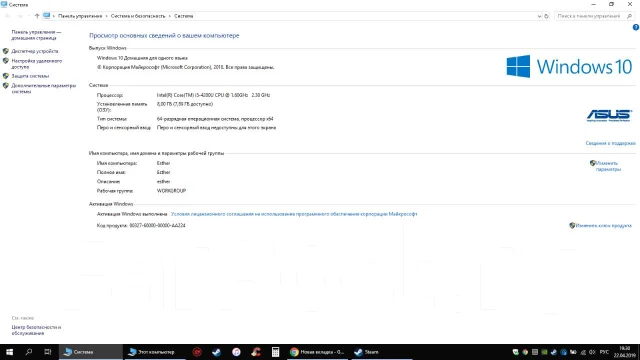Navigate to Система и безопасность breadcrumb
640x360 pixels.
coord(138,16)
